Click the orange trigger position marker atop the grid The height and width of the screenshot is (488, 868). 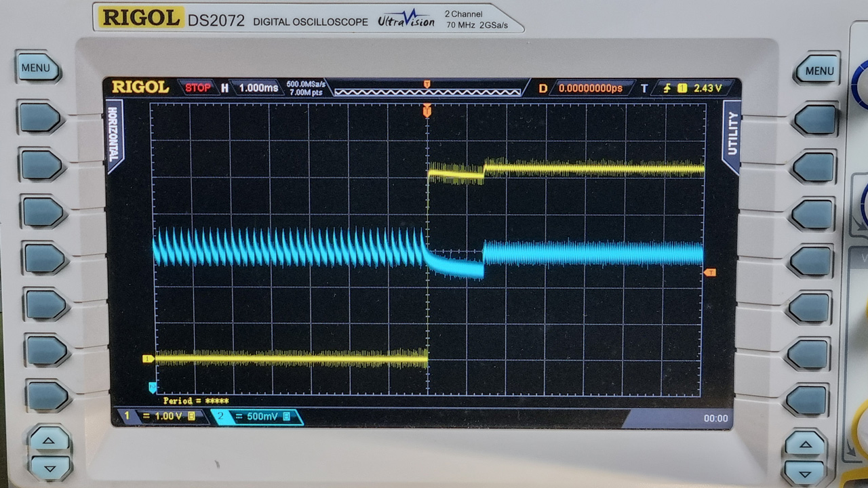click(x=427, y=110)
